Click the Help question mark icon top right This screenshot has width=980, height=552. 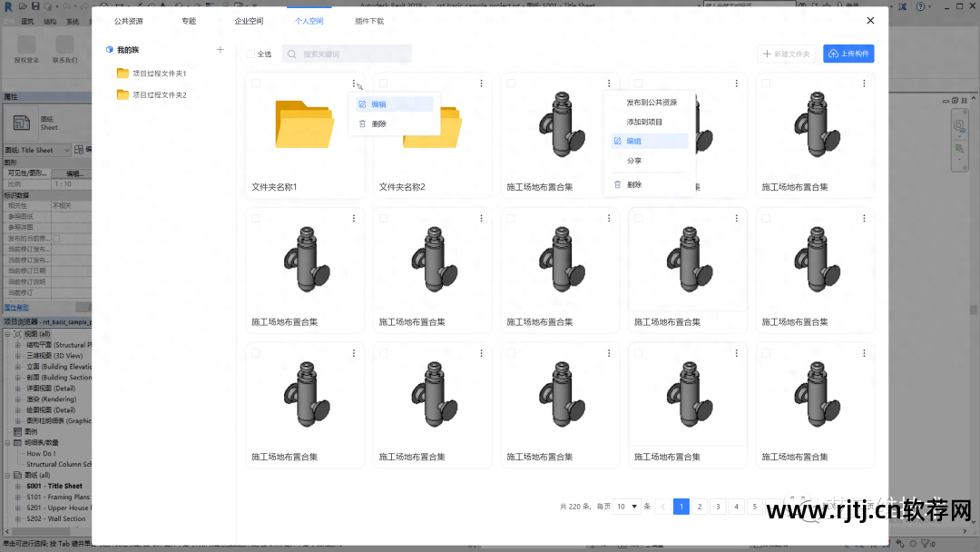[x=921, y=6]
